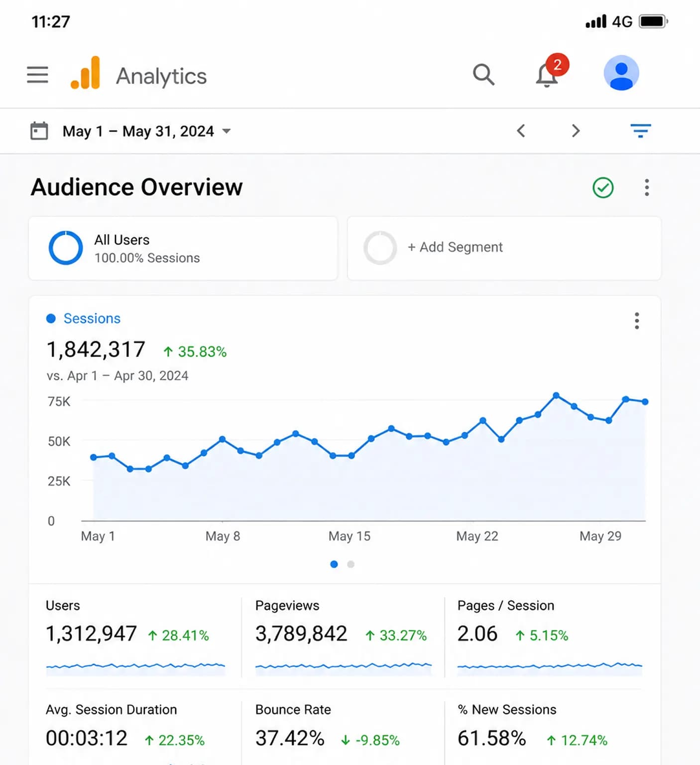Screen dimensions: 700x765
Task: Click the All Users donut ring icon
Action: [x=66, y=248]
